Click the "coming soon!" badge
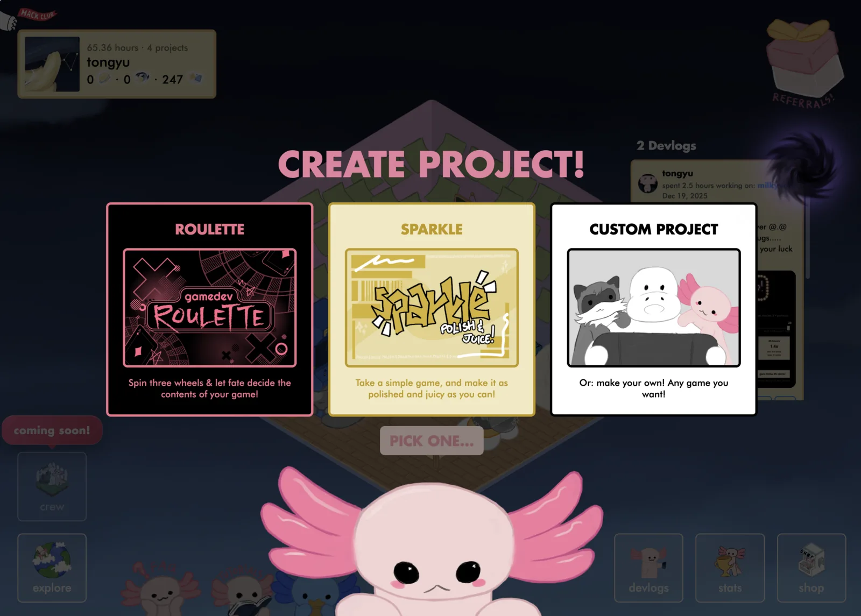The height and width of the screenshot is (616, 861). click(52, 430)
